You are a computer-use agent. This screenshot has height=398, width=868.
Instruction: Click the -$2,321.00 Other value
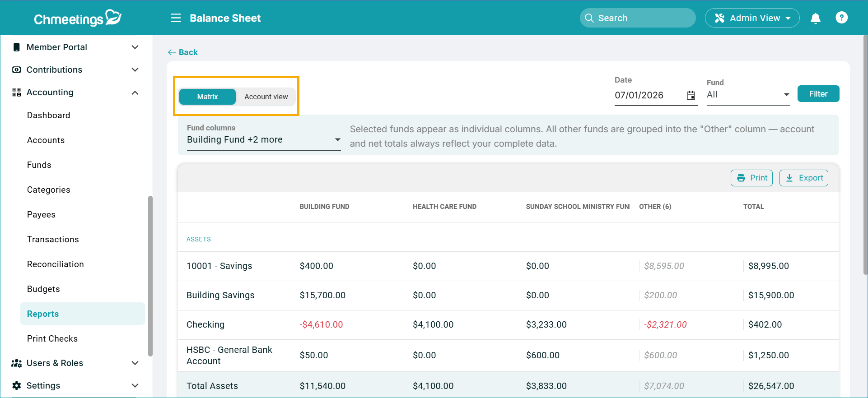click(665, 324)
